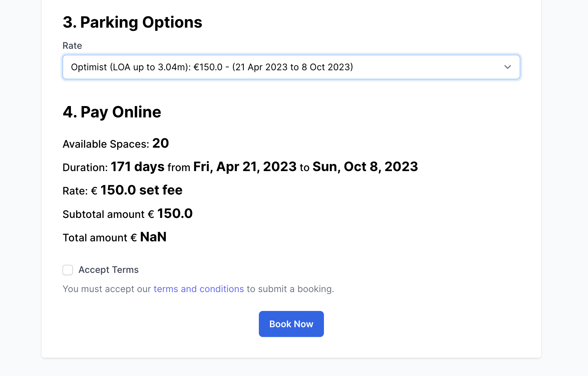Click the Subtotal amount 150.0 value

click(x=175, y=214)
